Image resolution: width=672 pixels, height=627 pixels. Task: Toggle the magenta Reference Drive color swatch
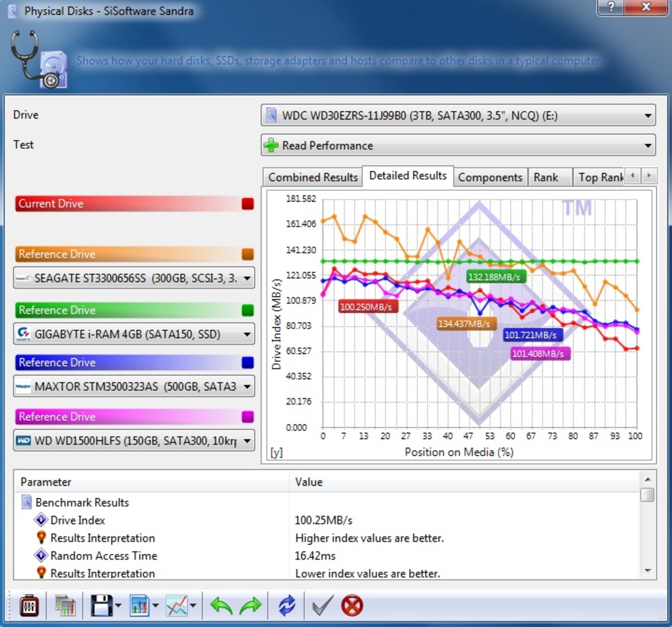tap(248, 417)
